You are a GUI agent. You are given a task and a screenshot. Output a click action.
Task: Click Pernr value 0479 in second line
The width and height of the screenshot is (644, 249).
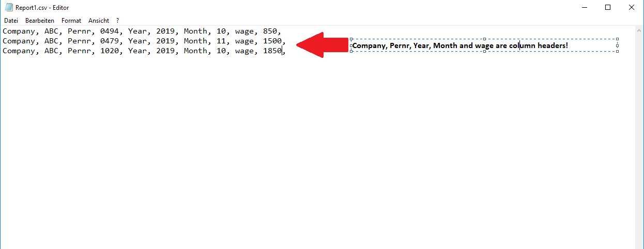tap(110, 41)
